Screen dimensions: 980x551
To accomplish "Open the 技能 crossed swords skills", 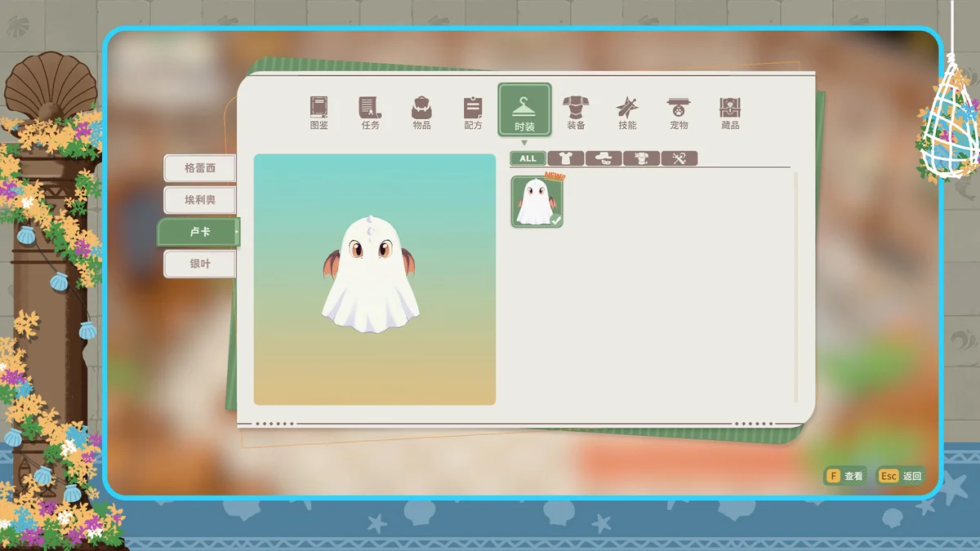I will click(627, 112).
